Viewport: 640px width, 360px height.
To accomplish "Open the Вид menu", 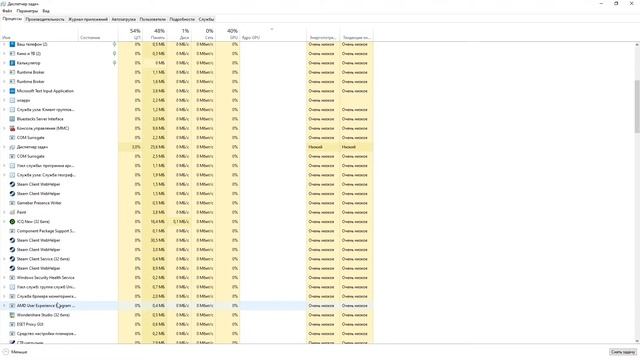I will click(x=46, y=11).
